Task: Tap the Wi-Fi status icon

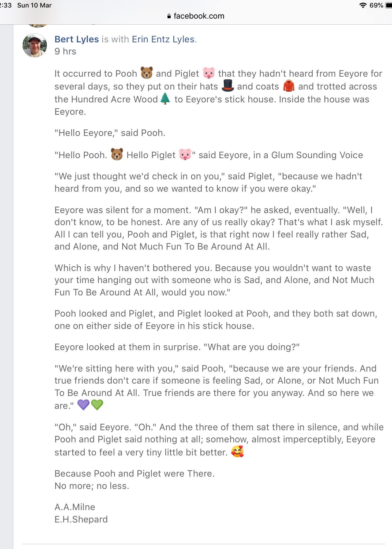Action: coord(363,5)
